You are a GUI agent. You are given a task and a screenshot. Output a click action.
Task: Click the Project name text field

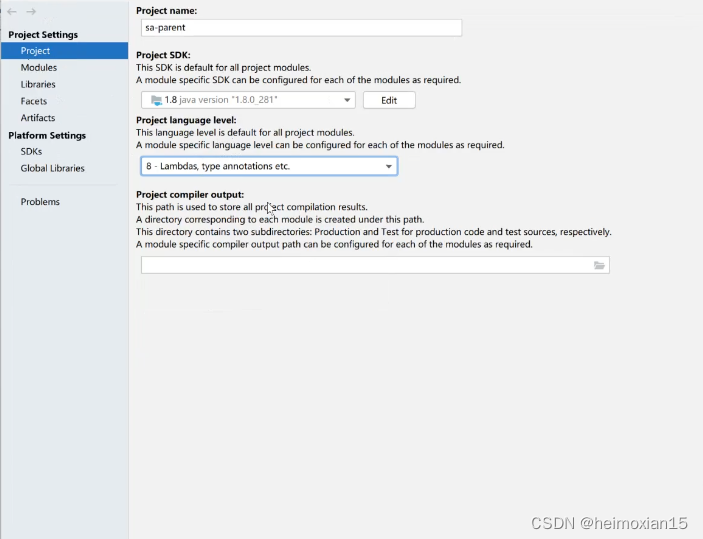coord(300,28)
